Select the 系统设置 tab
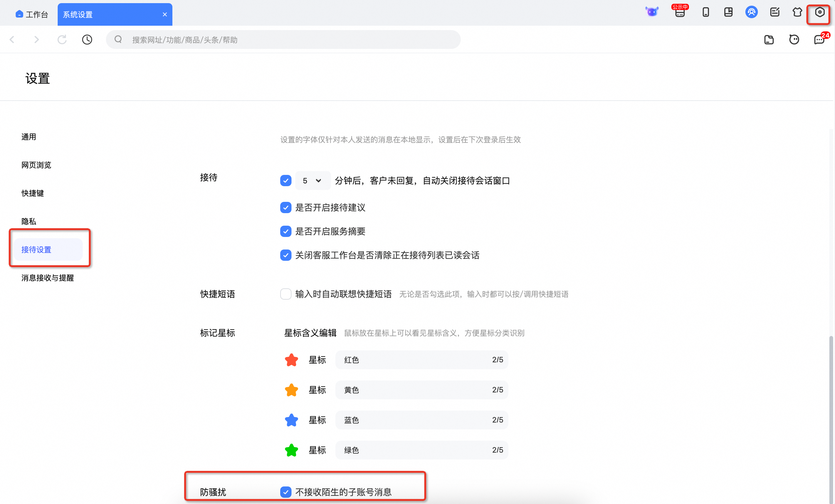Image resolution: width=835 pixels, height=504 pixels. click(115, 14)
